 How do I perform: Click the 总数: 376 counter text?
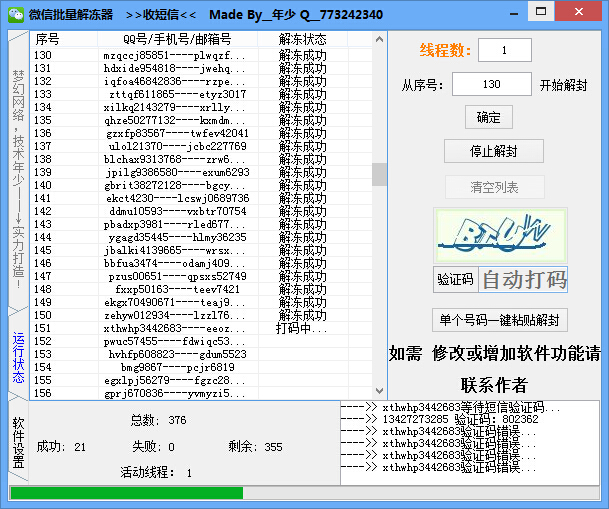(x=158, y=420)
